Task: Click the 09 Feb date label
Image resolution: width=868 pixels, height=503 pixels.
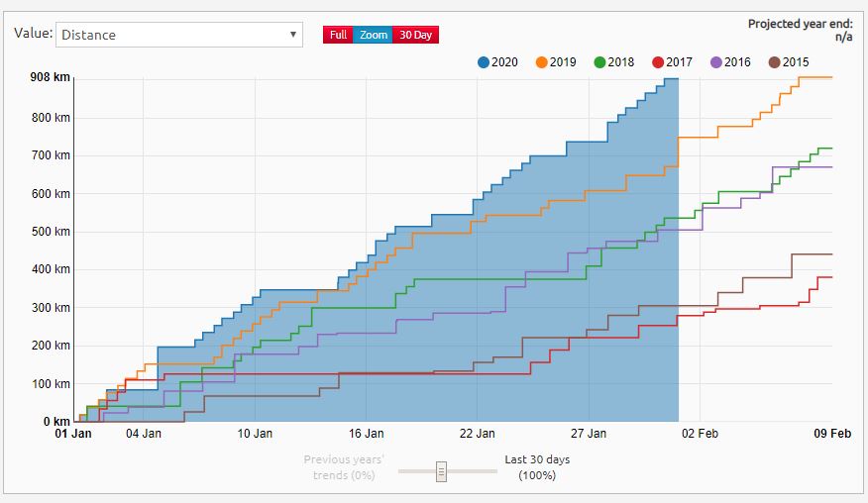Action: tap(832, 434)
